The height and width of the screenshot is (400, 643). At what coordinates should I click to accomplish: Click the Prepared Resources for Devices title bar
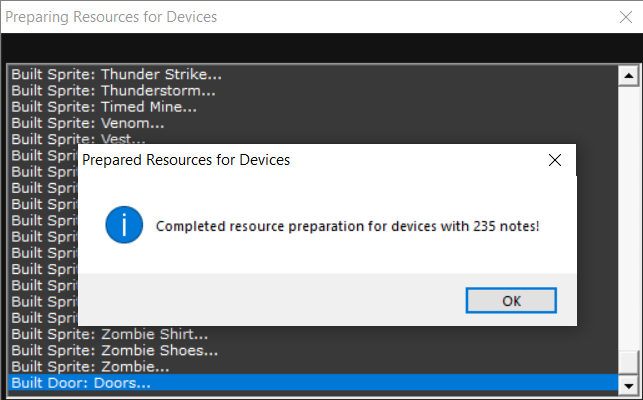[x=312, y=160]
